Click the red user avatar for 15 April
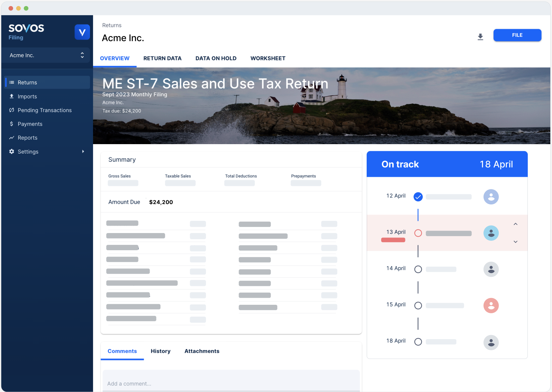 pyautogui.click(x=491, y=305)
